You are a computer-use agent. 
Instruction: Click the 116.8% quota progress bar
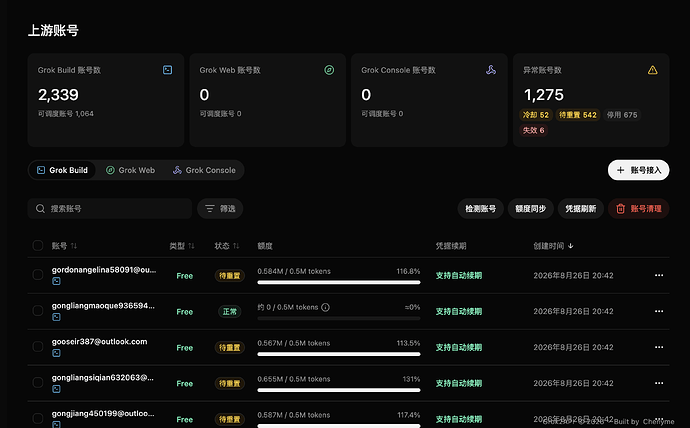(x=339, y=282)
